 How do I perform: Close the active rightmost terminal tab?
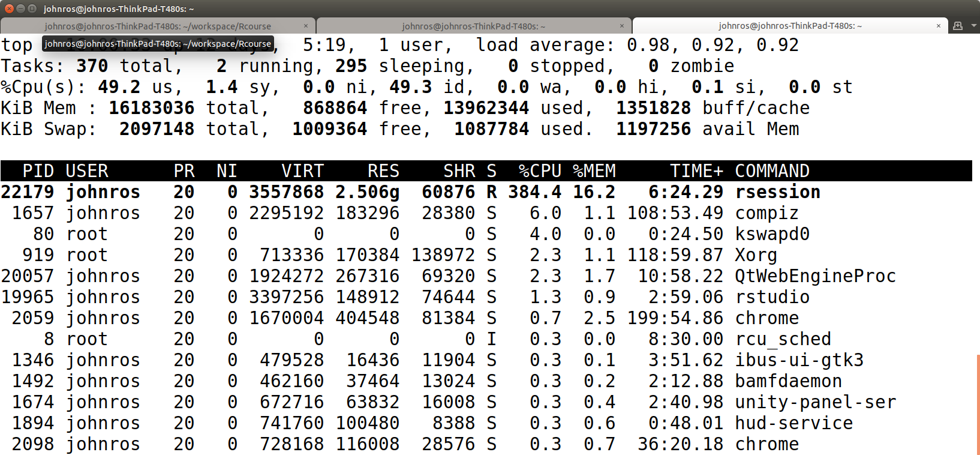coord(939,26)
